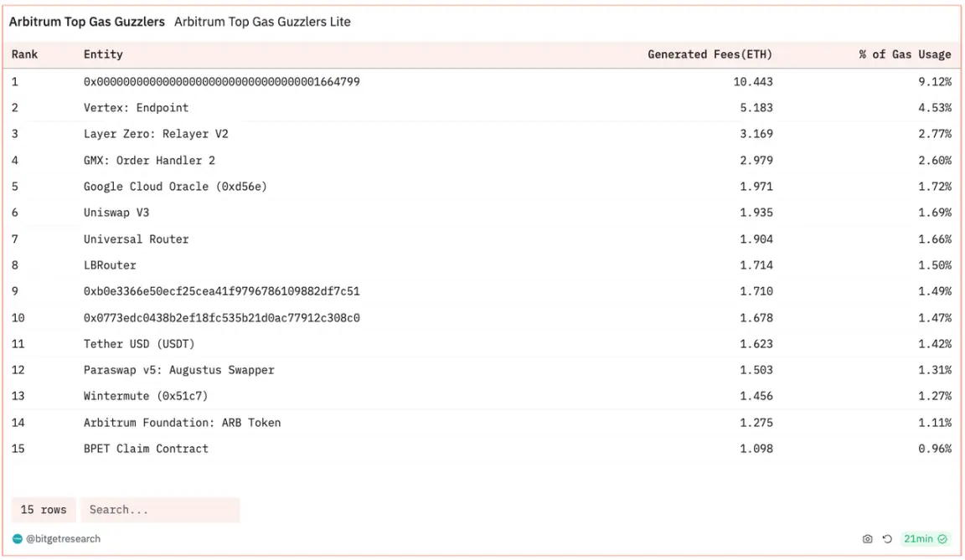Click the 0.96% gas usage value
965x560 pixels.
click(x=935, y=449)
